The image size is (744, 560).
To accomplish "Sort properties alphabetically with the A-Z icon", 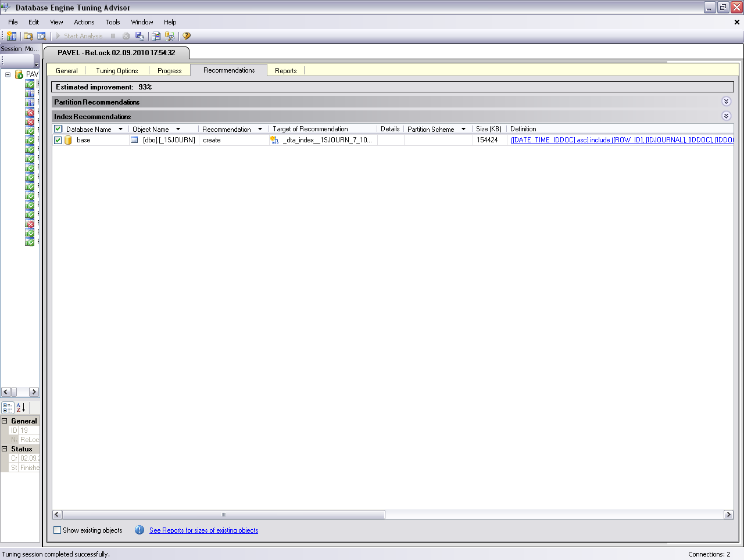I will pos(20,408).
